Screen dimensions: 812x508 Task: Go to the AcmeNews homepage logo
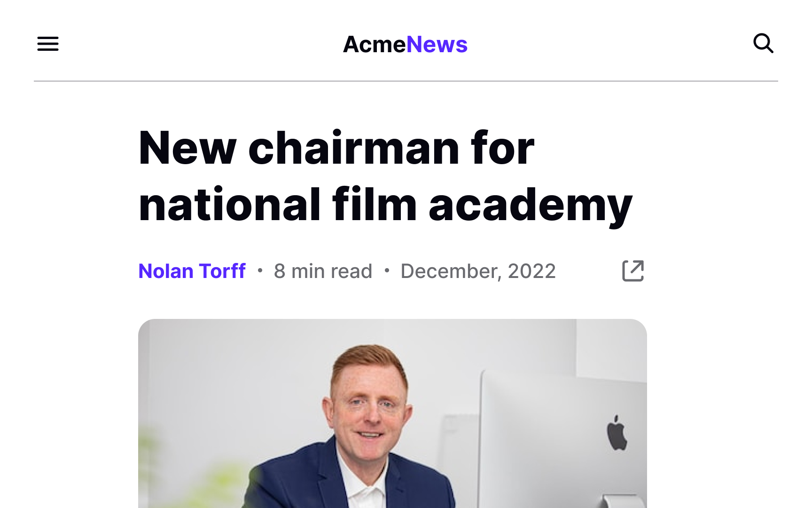[x=405, y=45]
